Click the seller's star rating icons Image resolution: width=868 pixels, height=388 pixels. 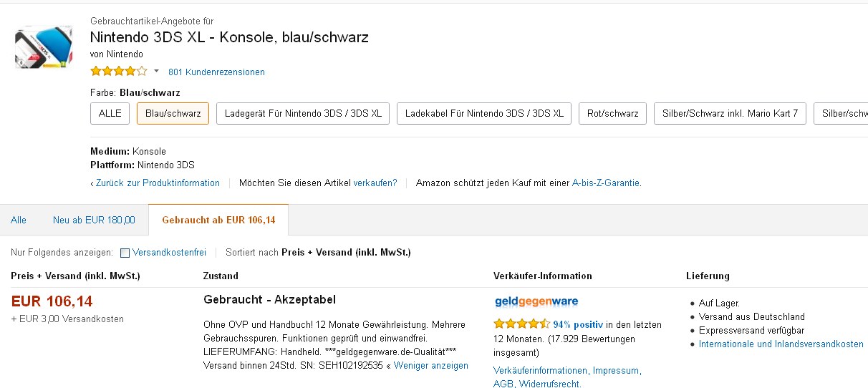[521, 324]
